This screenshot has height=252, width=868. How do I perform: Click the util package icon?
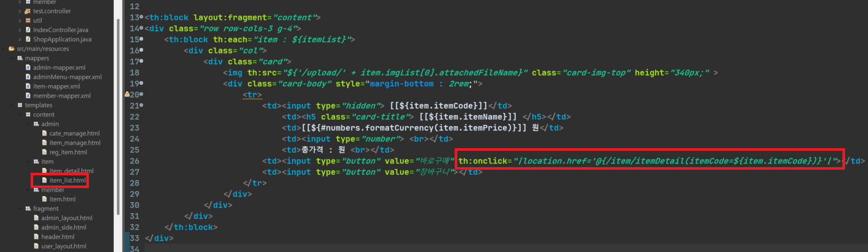(x=28, y=20)
